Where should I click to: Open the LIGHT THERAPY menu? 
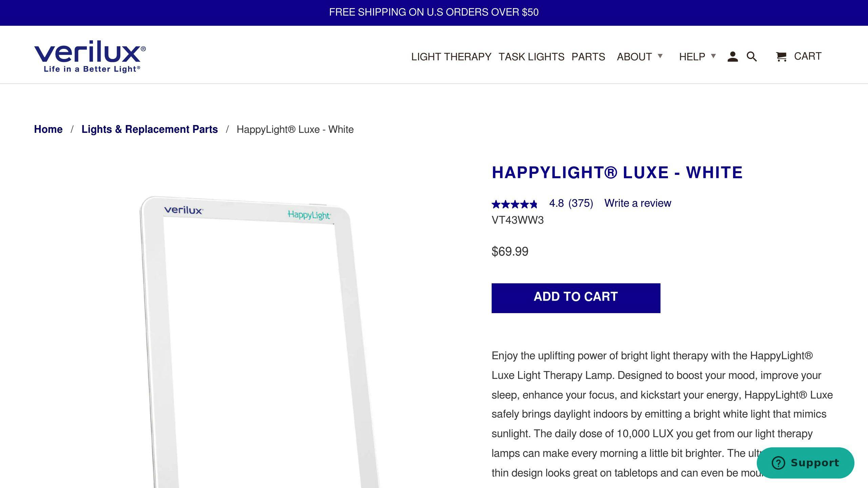coord(451,57)
